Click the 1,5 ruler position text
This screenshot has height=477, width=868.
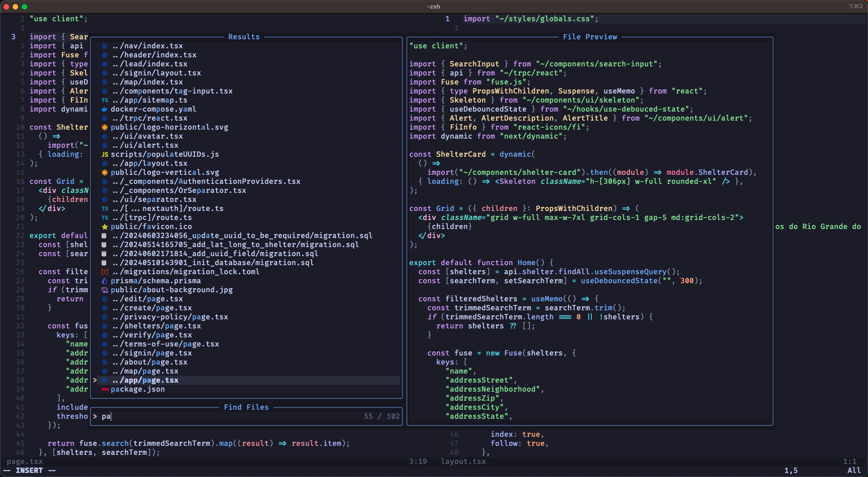pos(791,471)
